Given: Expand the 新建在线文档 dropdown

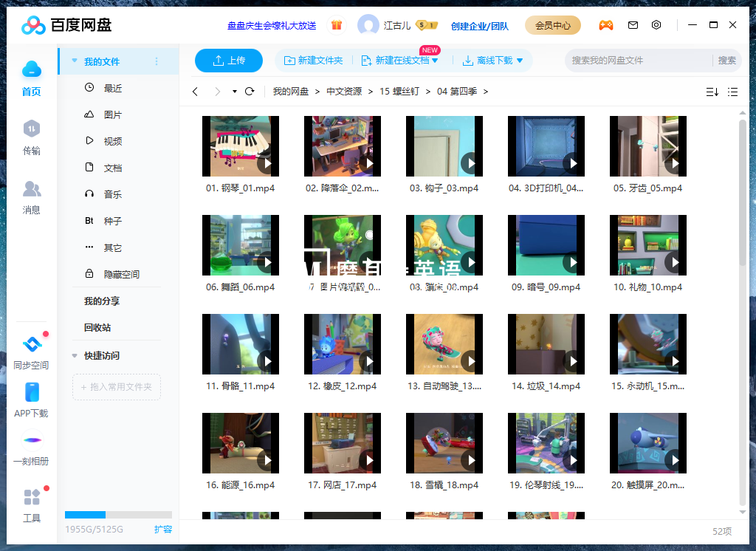Looking at the screenshot, I should (435, 61).
